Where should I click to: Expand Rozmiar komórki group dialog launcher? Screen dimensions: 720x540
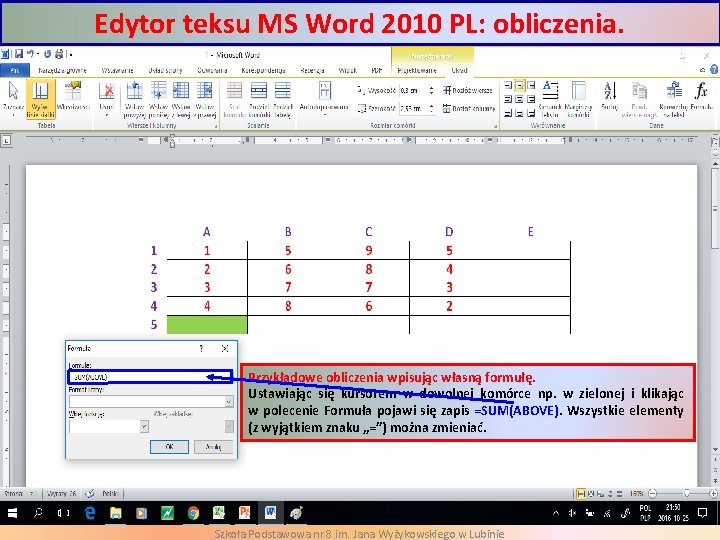click(x=495, y=126)
